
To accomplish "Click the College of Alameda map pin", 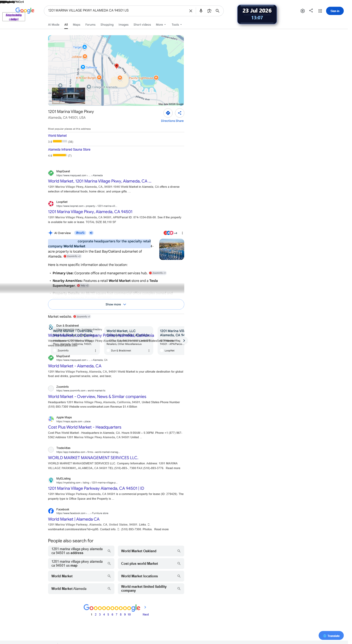I will point(89,87).
